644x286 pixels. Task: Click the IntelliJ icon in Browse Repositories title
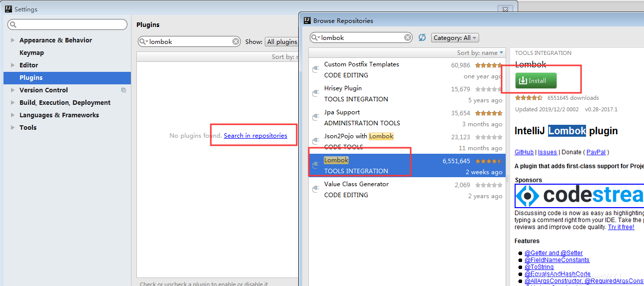tap(307, 20)
